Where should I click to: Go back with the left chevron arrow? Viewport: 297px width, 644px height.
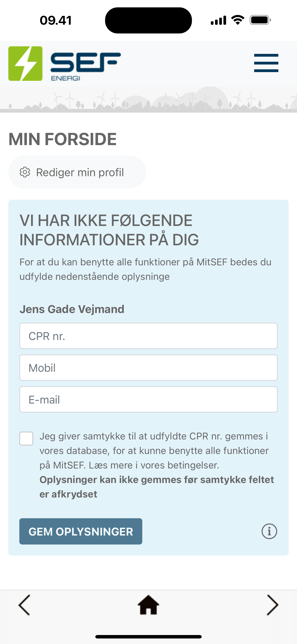[x=24, y=605]
